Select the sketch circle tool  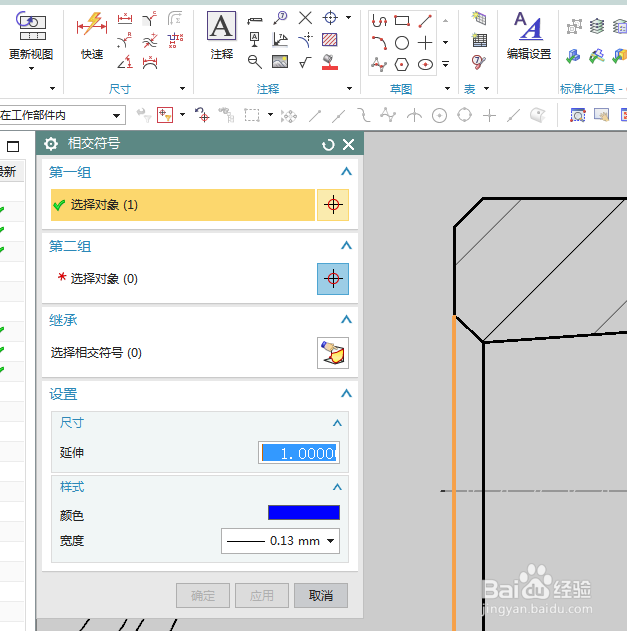click(402, 43)
